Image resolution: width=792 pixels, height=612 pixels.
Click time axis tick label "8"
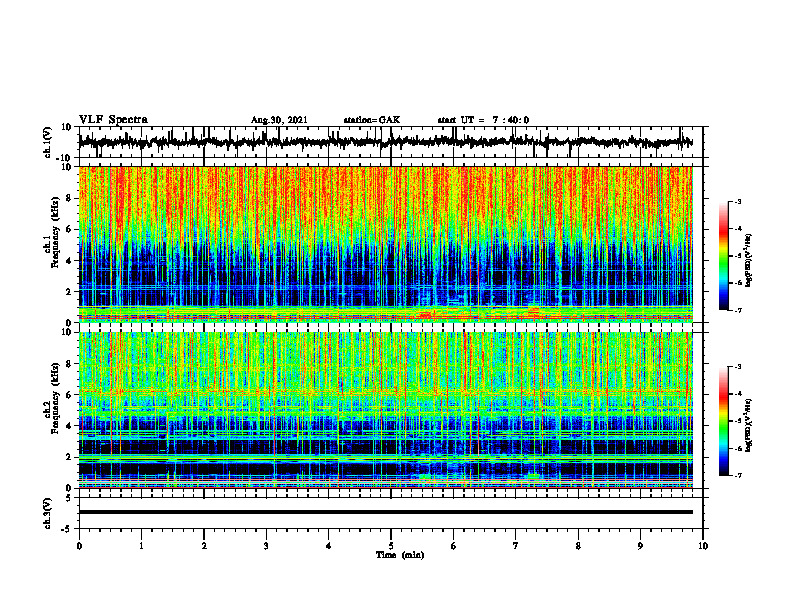point(578,546)
